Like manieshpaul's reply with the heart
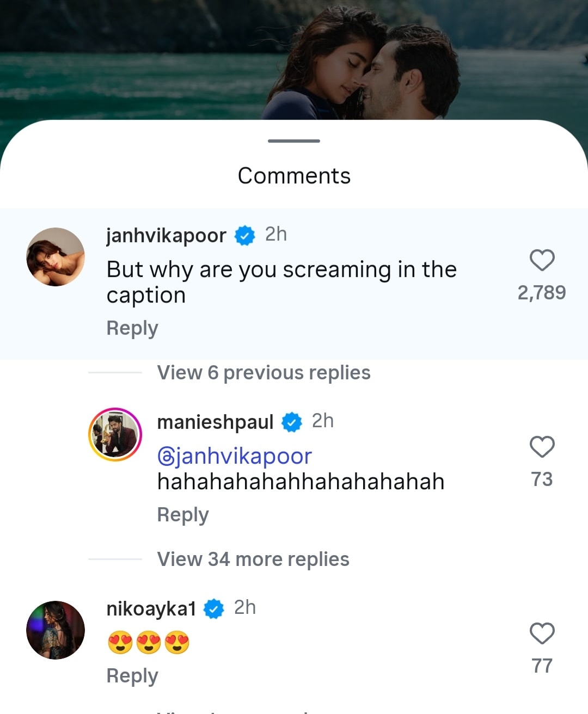 point(542,447)
